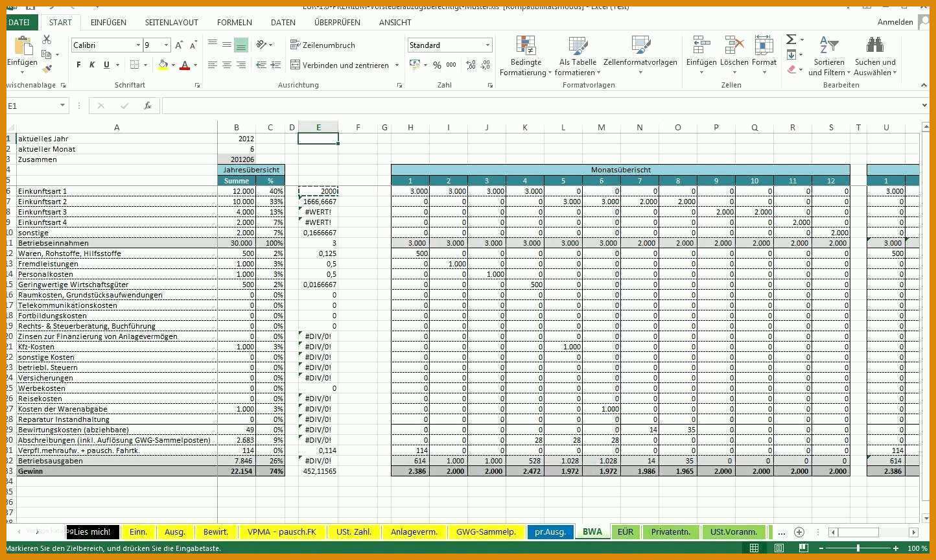This screenshot has height=560, width=936.
Task: Expand the Schriftart dialog launcher
Action: (197, 85)
